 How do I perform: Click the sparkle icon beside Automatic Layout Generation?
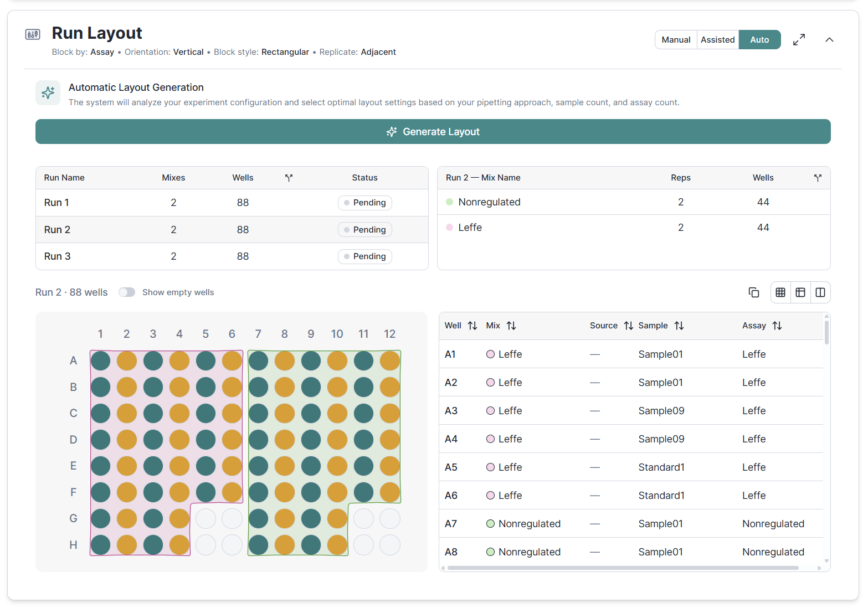pos(48,92)
